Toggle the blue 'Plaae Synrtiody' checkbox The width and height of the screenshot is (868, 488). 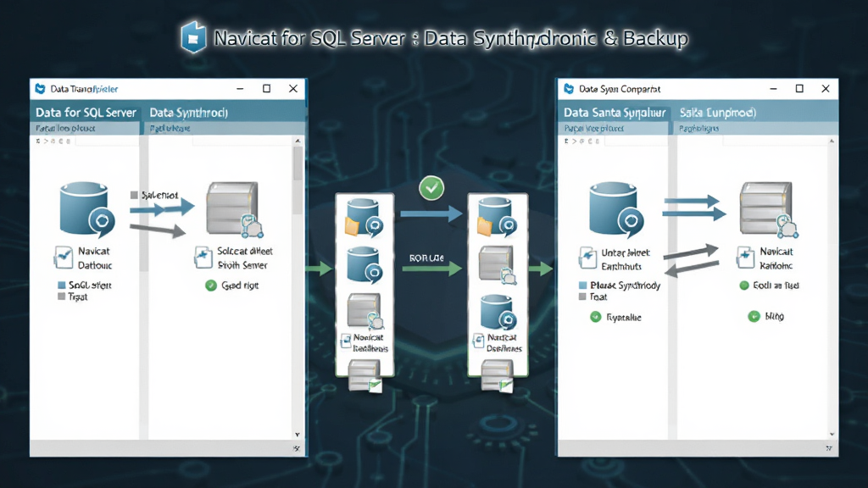582,285
